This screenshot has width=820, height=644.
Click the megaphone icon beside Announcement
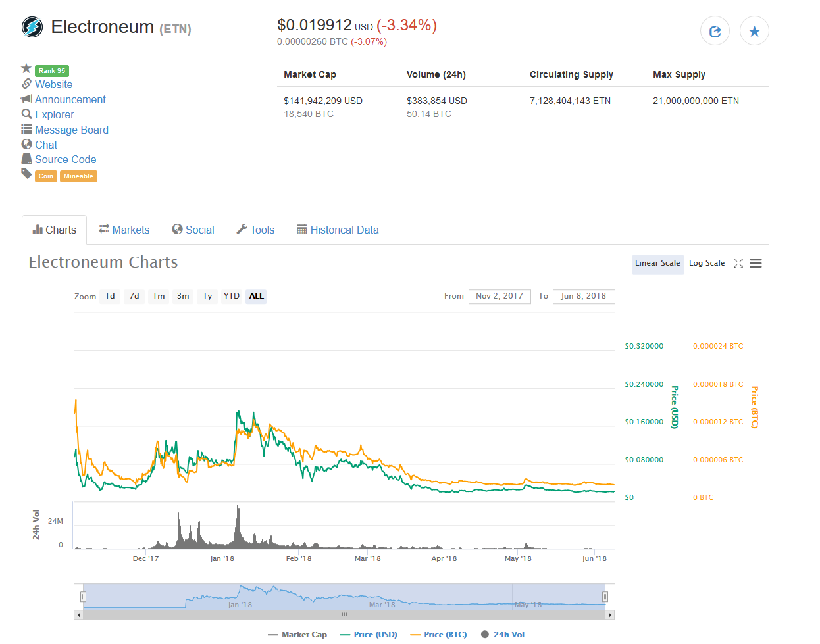point(26,99)
